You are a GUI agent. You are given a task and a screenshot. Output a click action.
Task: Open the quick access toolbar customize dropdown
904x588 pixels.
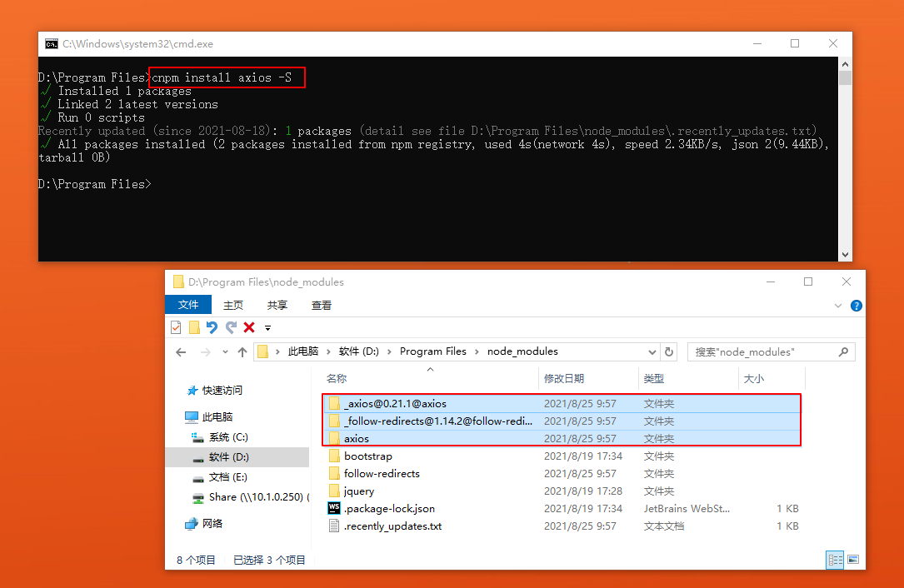(x=267, y=328)
